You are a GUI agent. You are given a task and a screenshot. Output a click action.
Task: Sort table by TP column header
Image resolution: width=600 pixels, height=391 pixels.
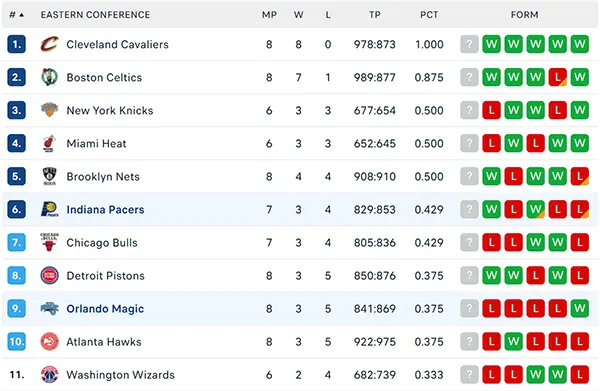[x=375, y=15]
